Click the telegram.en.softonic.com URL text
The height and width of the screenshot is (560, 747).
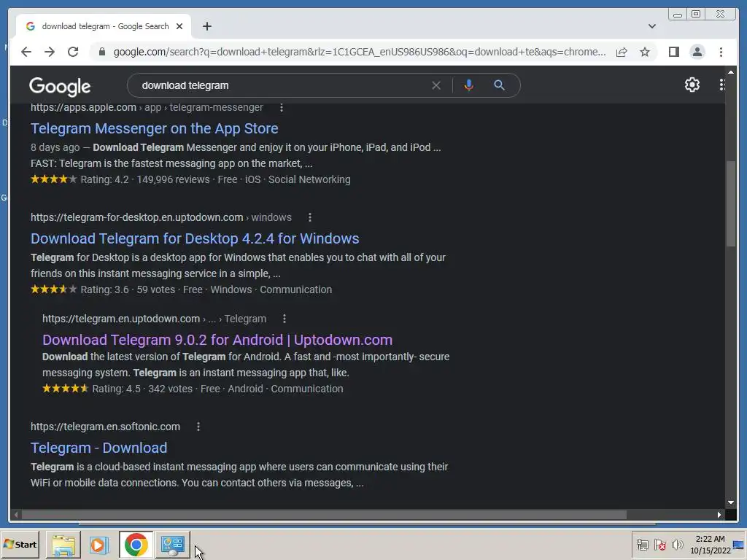coord(105,427)
